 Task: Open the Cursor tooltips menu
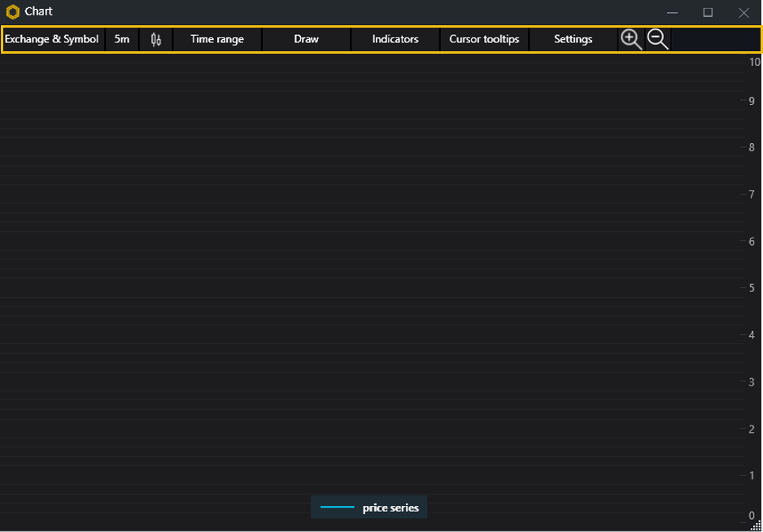pos(484,39)
